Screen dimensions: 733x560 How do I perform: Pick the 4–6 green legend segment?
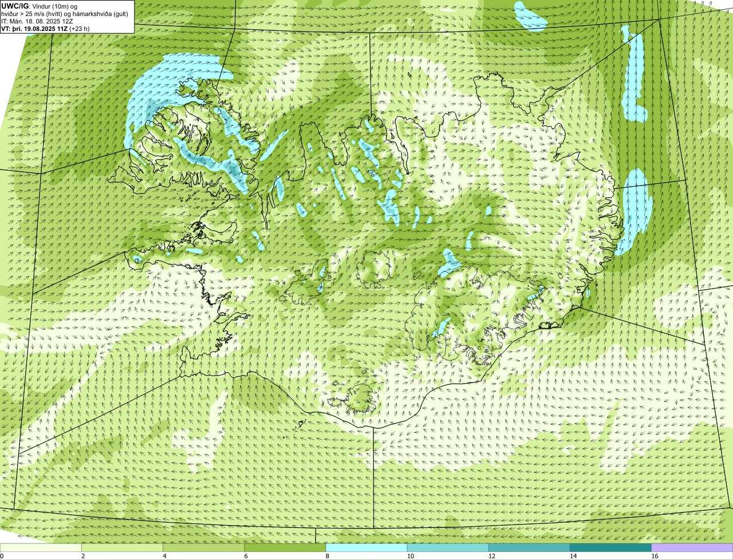[204, 547]
